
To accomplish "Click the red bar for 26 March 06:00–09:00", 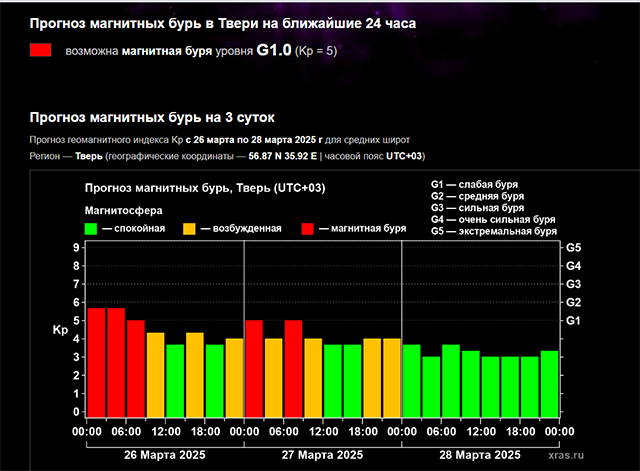I will click(136, 369).
